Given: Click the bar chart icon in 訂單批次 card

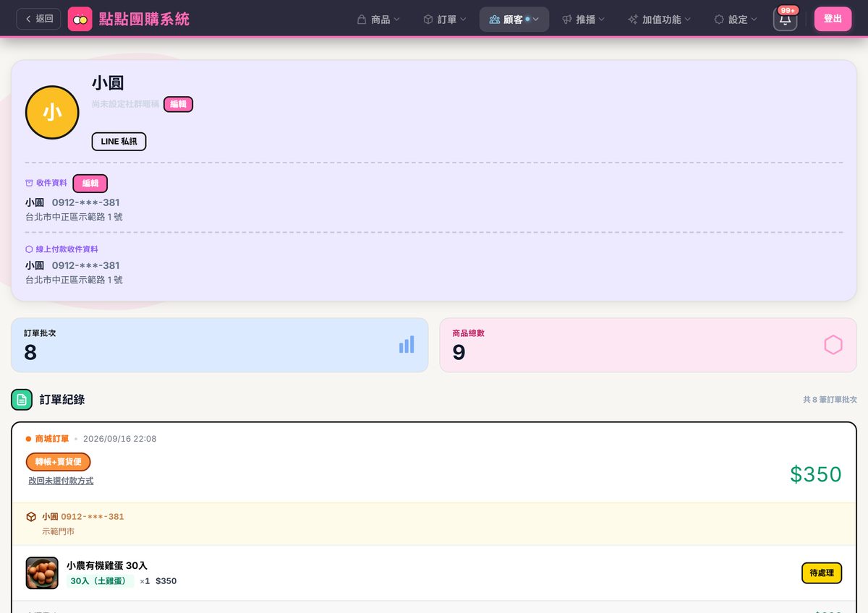Looking at the screenshot, I should click(x=407, y=344).
